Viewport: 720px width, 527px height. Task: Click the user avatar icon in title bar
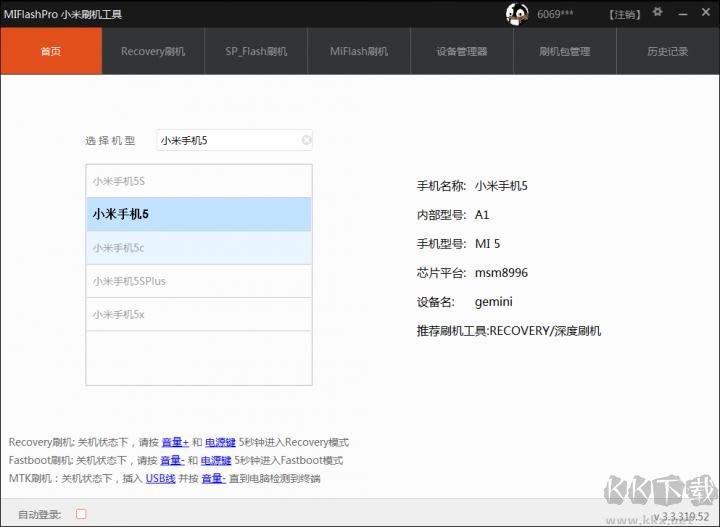pos(517,14)
